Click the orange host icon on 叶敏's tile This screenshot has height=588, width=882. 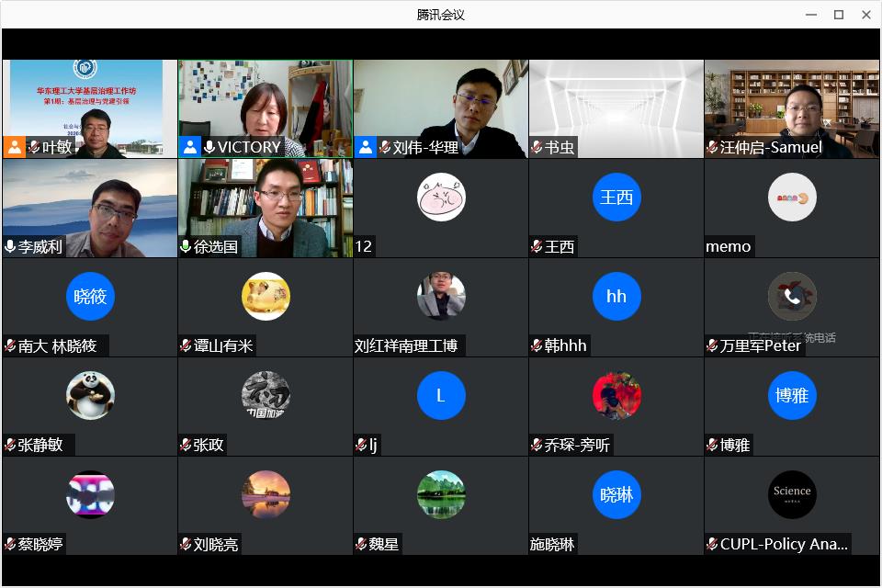[15, 147]
